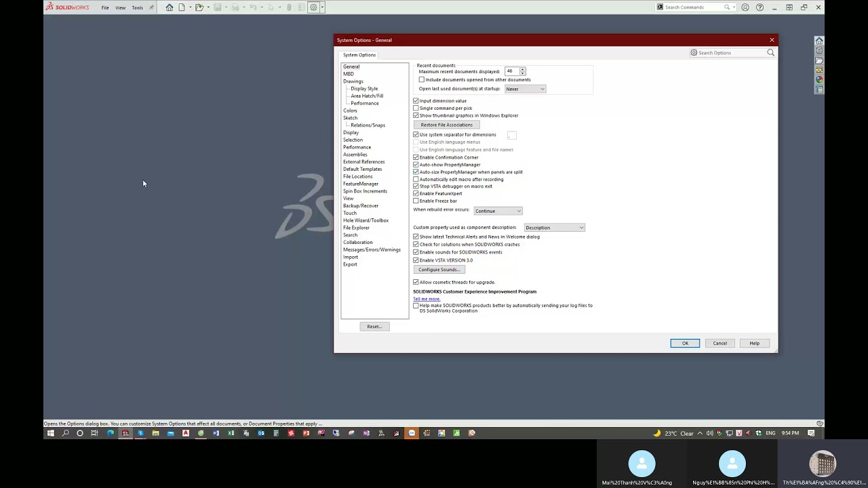Screen dimensions: 868x488
Task: Open the Help question mark icon
Action: 759,7
